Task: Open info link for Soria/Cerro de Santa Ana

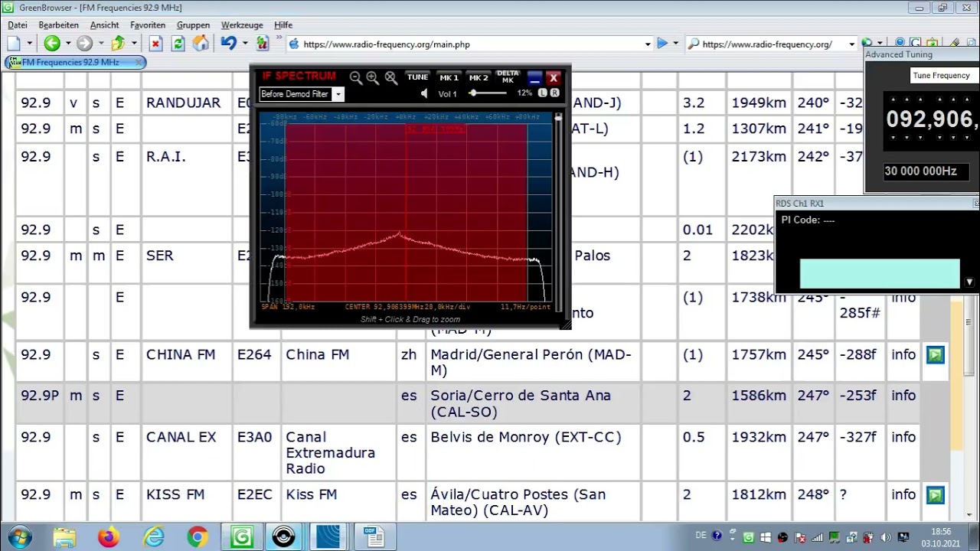Action: [x=903, y=396]
